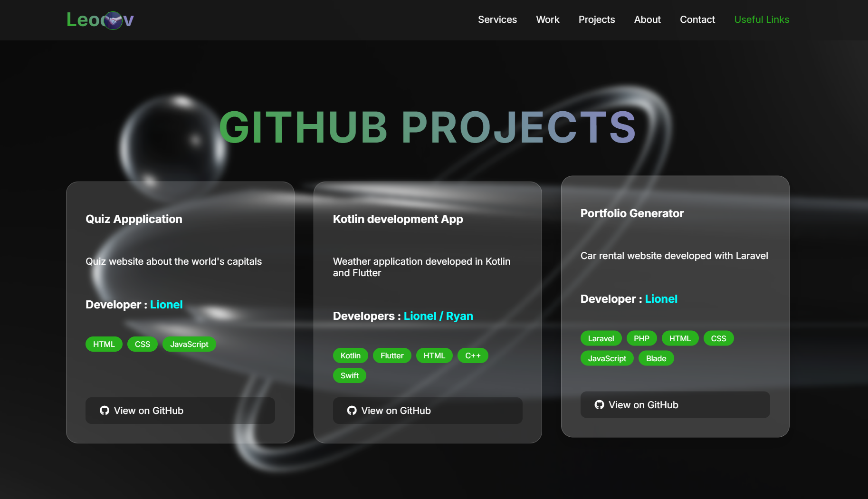Click GitHub icon on Quiz Appplication card
This screenshot has width=868, height=499.
[x=105, y=411]
